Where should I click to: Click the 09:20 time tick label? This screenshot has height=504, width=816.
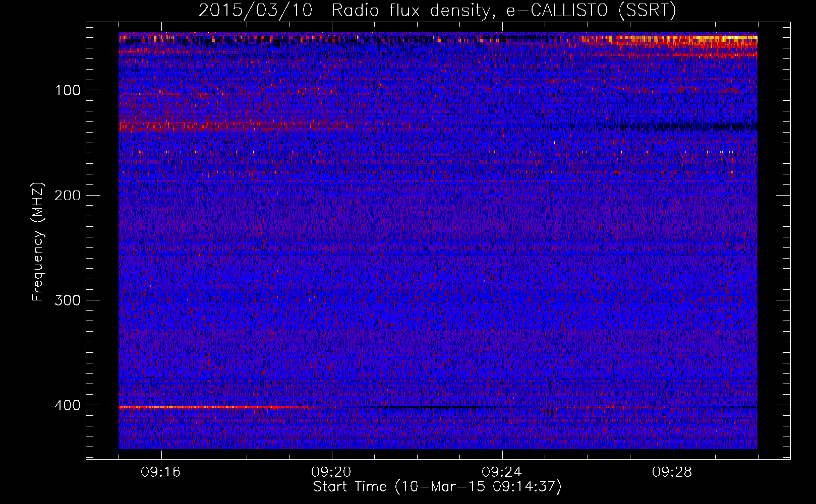(x=331, y=472)
